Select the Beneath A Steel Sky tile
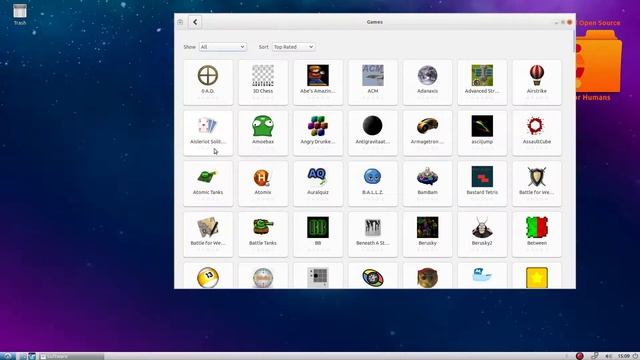 click(x=373, y=234)
